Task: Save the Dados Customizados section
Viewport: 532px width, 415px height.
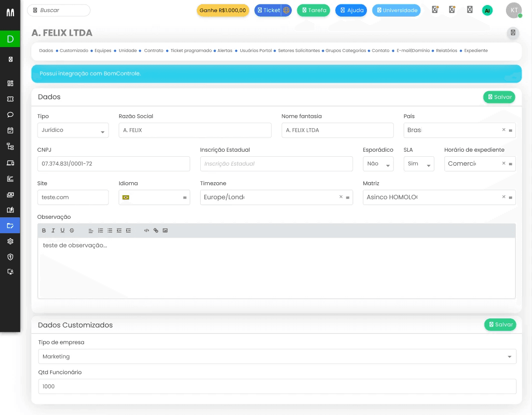Action: coord(500,324)
